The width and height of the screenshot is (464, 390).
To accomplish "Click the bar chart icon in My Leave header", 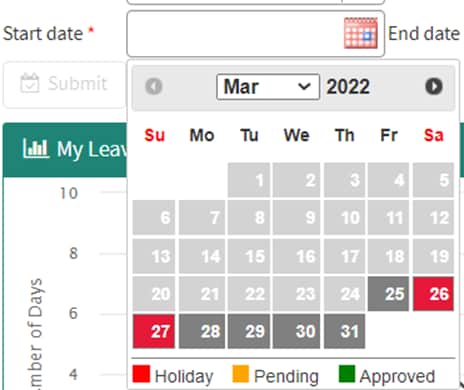I will [36, 149].
